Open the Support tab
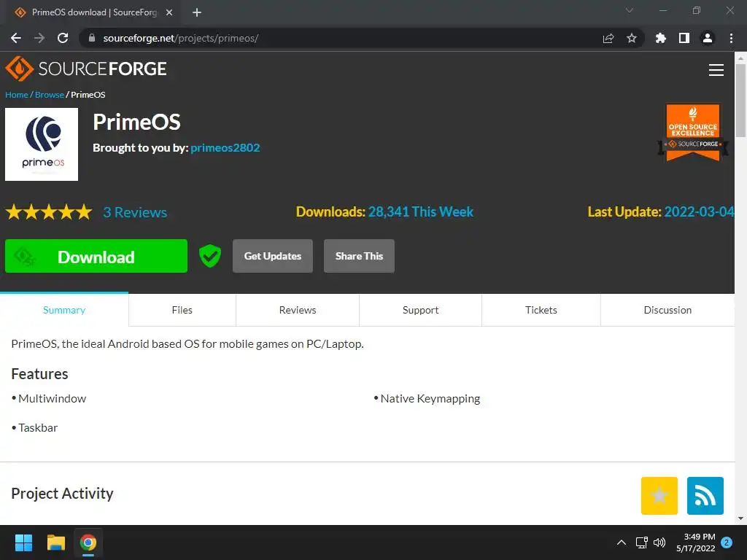This screenshot has height=560, width=747. click(421, 310)
